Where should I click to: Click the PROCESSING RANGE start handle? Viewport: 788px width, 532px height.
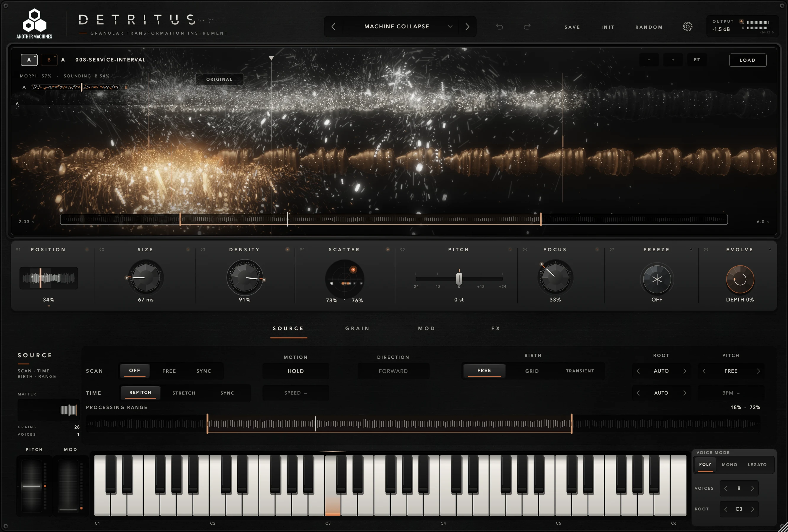208,424
